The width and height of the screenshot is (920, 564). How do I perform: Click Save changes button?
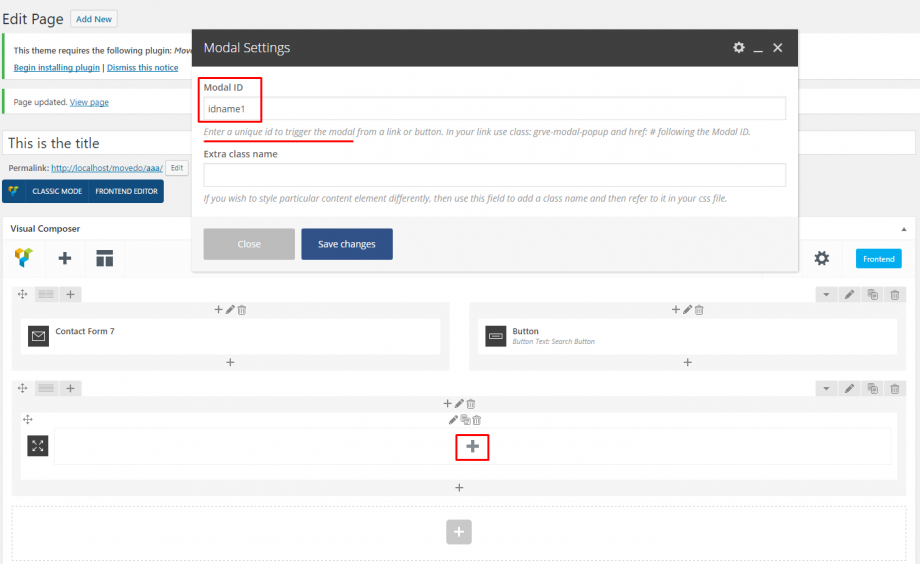pyautogui.click(x=347, y=244)
